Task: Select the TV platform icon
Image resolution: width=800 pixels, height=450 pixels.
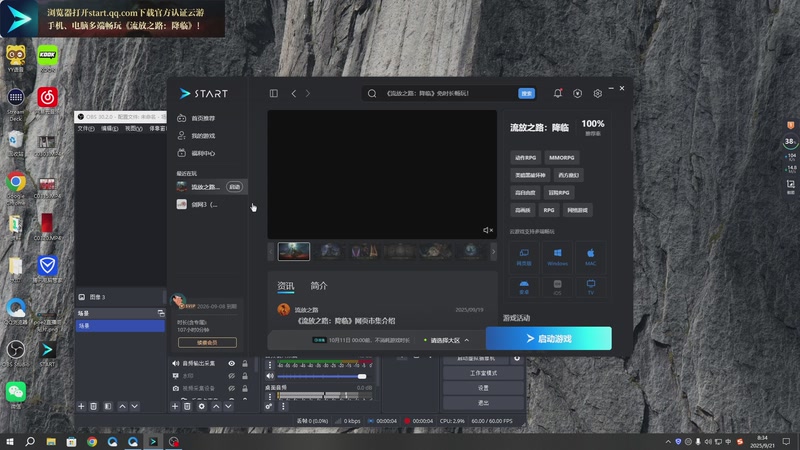Action: coord(590,287)
